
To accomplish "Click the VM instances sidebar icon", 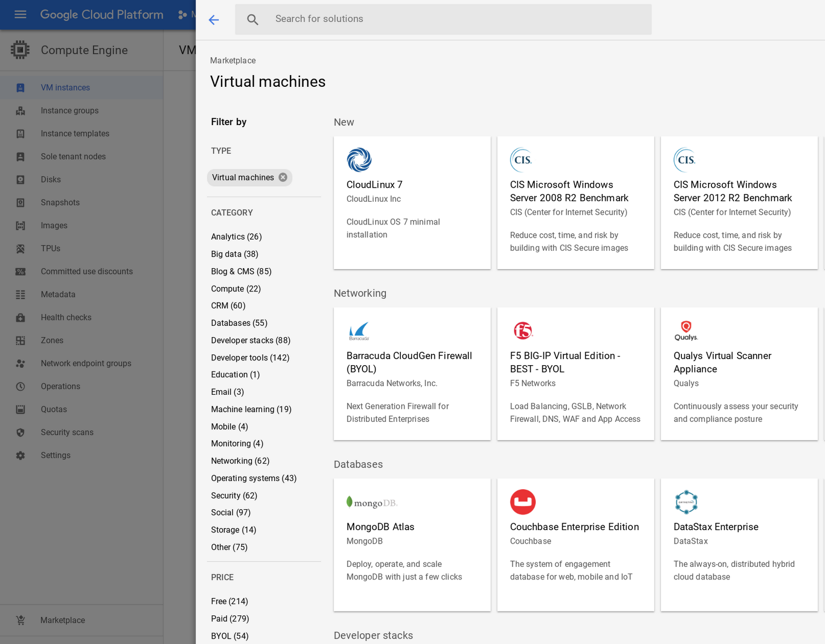I will (20, 88).
